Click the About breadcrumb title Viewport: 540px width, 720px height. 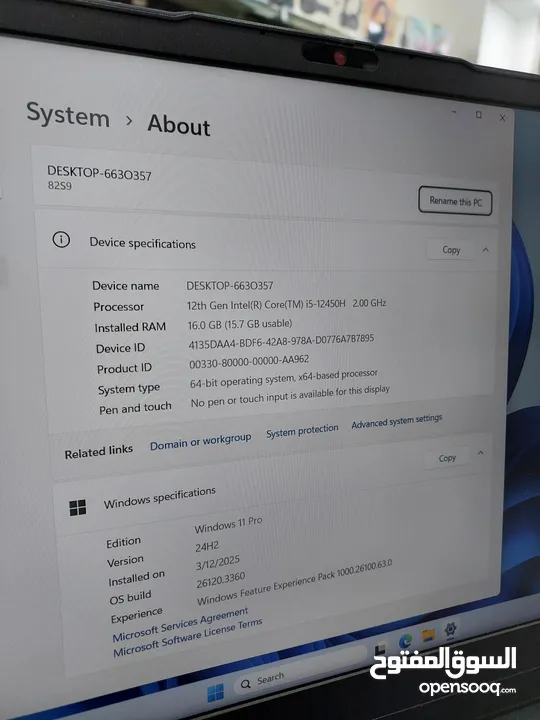(179, 124)
